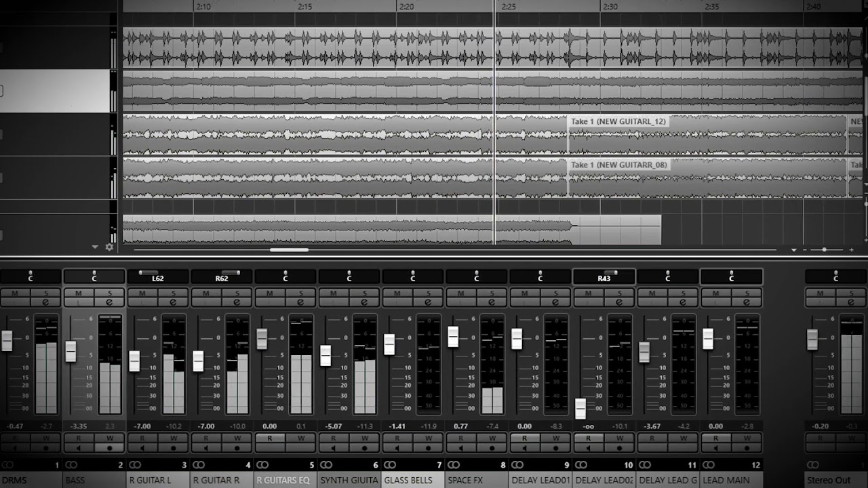Viewport: 868px width, 488px height.
Task: Click record enable dot on SPACE FX channel
Action: [x=492, y=448]
